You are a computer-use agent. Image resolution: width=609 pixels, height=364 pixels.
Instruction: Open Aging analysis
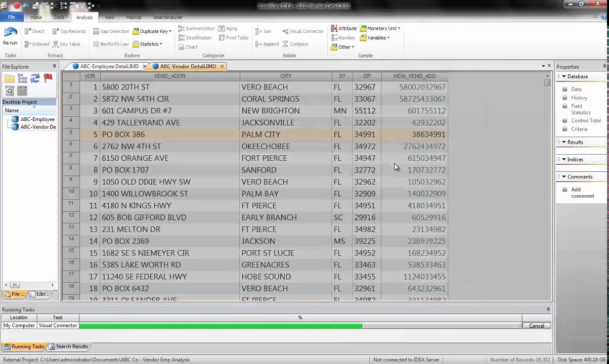(x=228, y=28)
